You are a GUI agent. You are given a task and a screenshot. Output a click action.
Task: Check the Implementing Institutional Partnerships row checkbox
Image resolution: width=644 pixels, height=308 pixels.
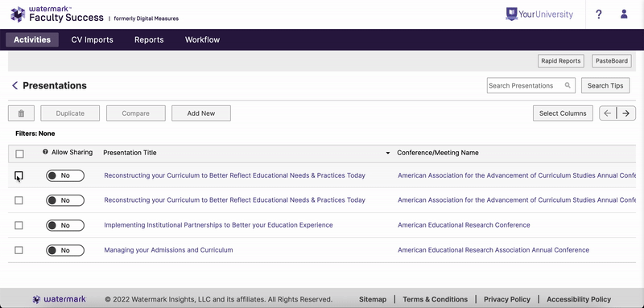19,225
